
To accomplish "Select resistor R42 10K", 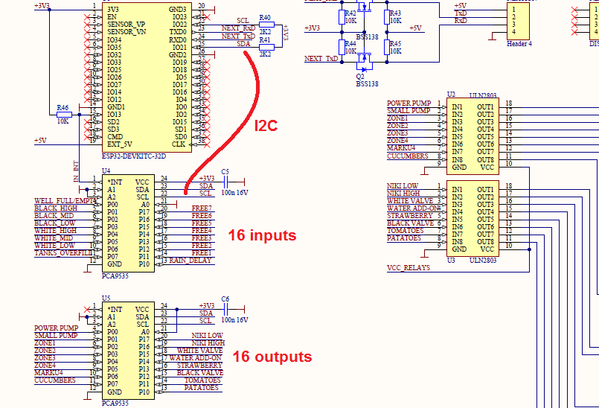I will [x=342, y=17].
